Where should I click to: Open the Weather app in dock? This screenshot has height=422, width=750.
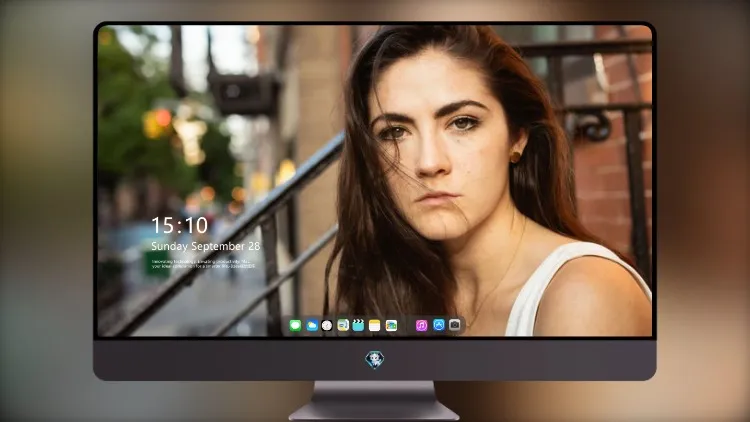312,325
